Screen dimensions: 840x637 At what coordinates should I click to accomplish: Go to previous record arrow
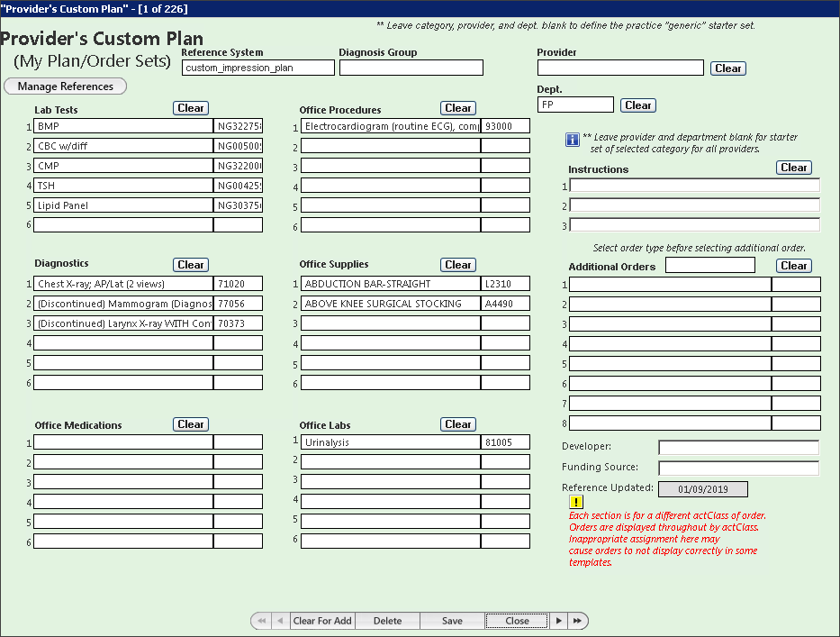(x=280, y=621)
